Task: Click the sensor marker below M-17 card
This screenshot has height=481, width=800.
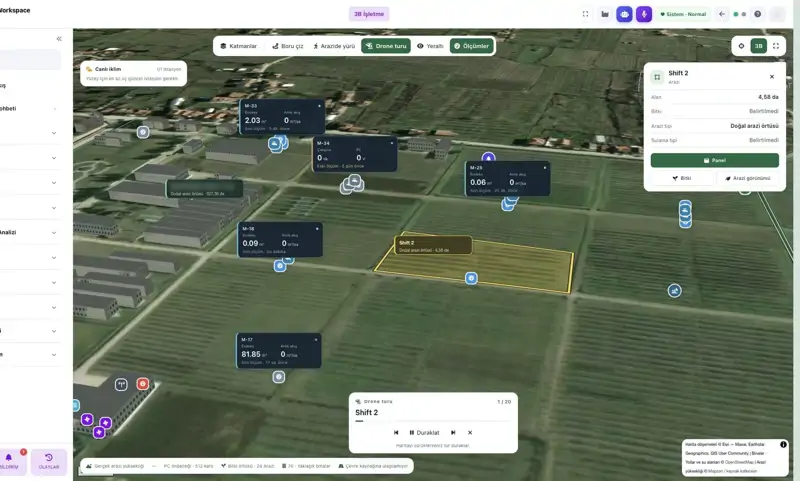Action: 279,377
